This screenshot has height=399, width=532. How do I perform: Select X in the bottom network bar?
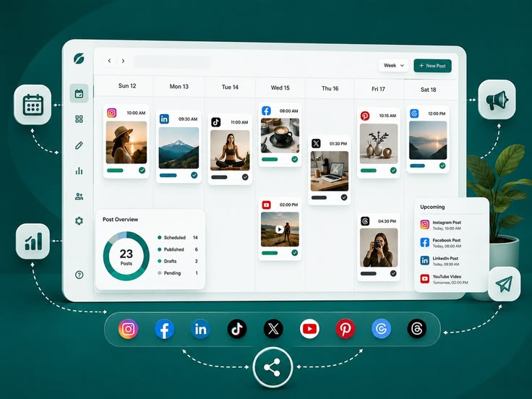(x=273, y=329)
